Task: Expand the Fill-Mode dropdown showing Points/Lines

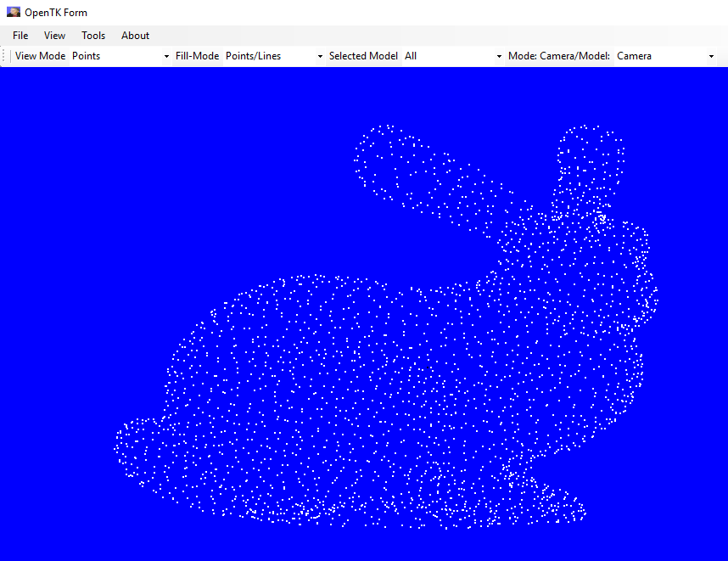Action: coord(320,56)
